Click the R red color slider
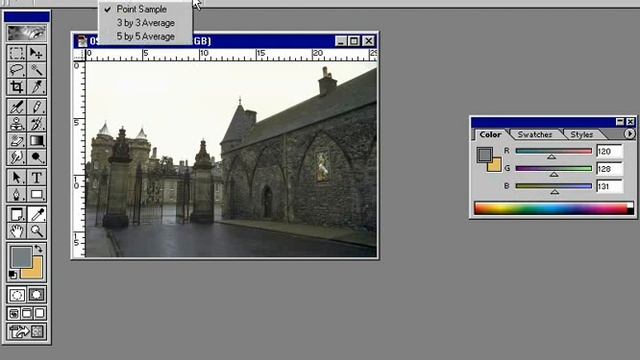The height and width of the screenshot is (360, 640). [x=554, y=151]
